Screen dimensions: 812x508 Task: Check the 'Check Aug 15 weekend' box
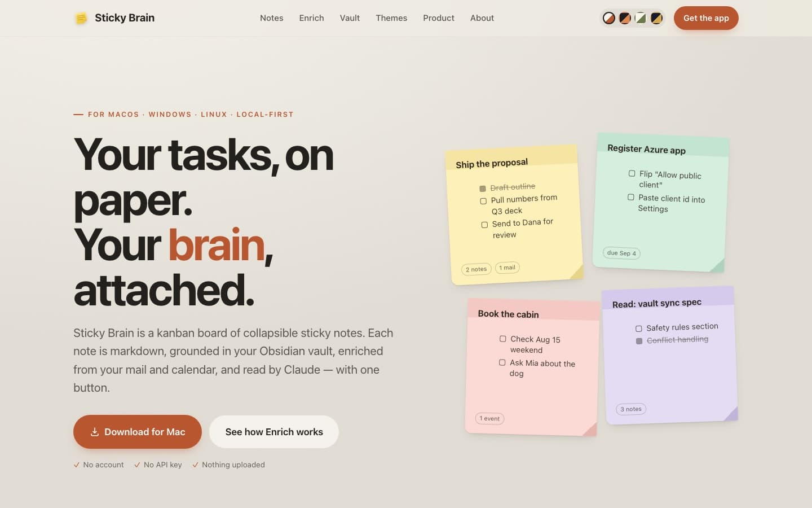pyautogui.click(x=503, y=339)
